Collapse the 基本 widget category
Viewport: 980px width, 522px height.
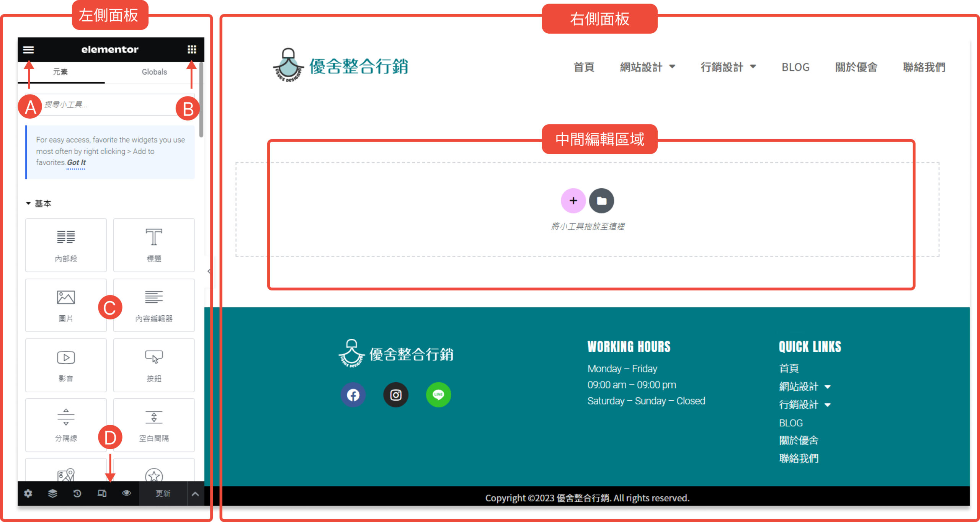pos(38,204)
